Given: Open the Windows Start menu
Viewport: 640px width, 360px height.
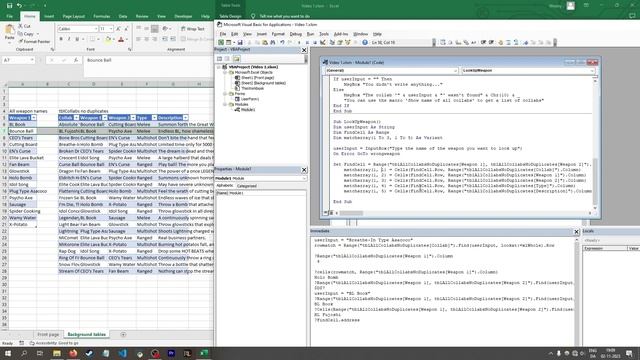Looking at the screenshot, I should 8,353.
